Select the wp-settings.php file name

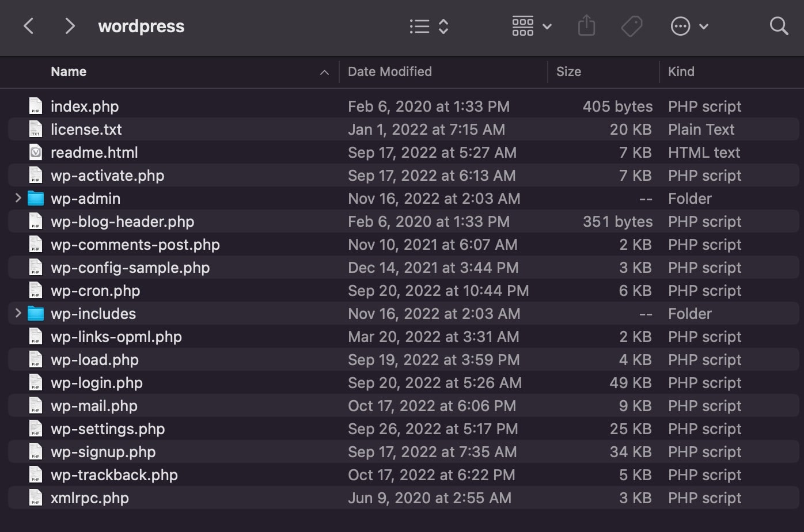(108, 429)
